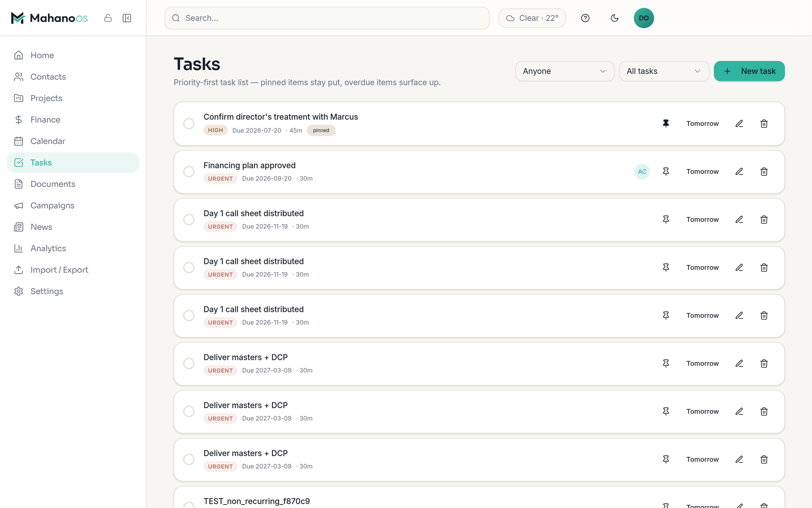
Task: Open Calendar in the sidebar
Action: (73, 141)
